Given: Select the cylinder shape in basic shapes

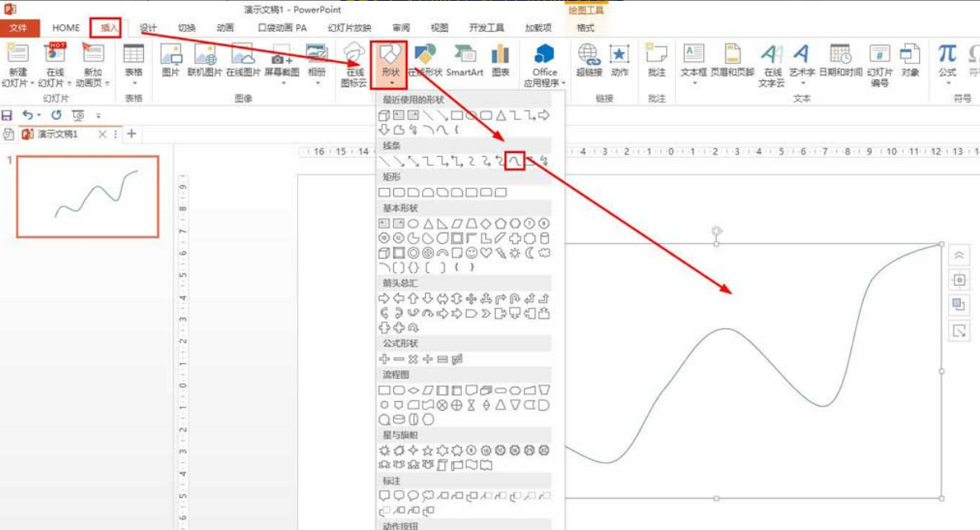Looking at the screenshot, I should [544, 238].
